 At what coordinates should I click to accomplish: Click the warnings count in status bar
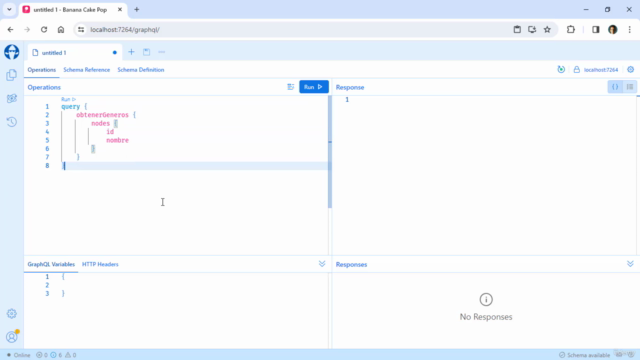click(71, 355)
